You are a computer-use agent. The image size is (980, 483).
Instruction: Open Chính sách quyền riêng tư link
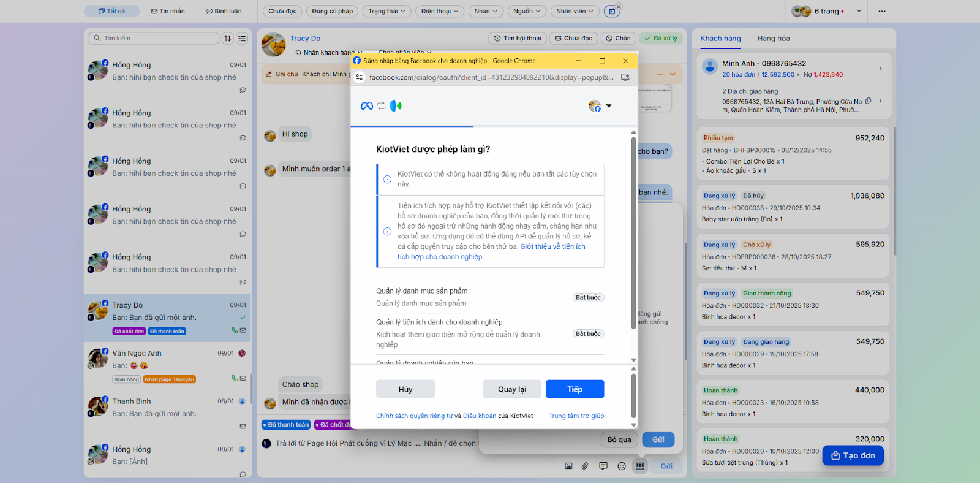tap(414, 416)
